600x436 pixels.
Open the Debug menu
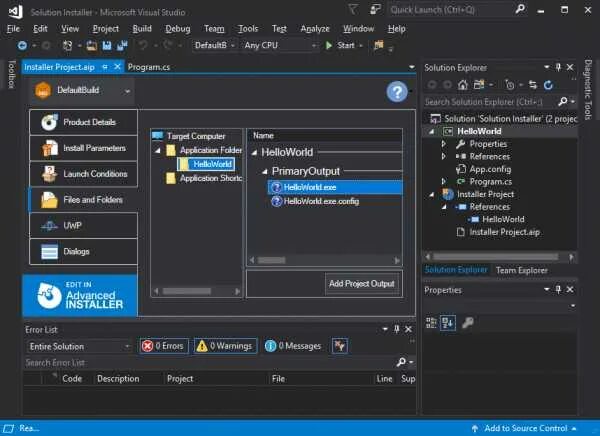tap(178, 29)
